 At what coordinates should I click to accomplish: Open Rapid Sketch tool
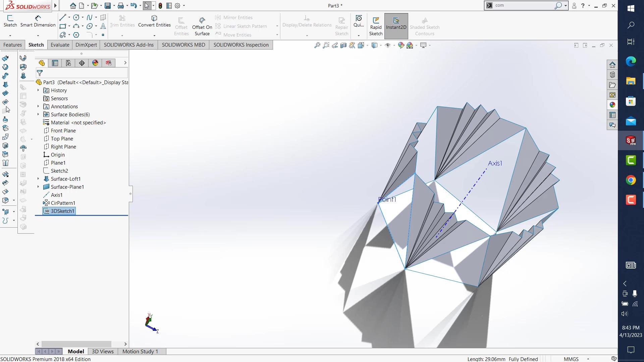pos(376,26)
